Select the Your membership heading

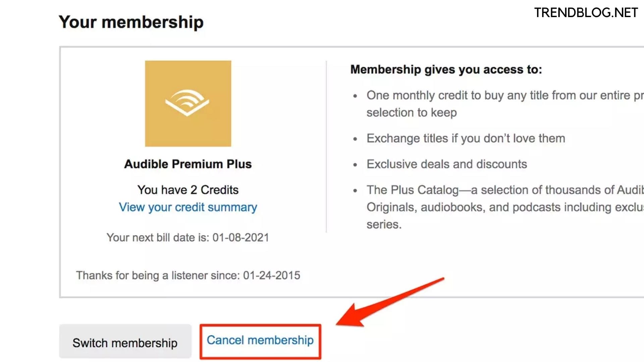pyautogui.click(x=131, y=22)
